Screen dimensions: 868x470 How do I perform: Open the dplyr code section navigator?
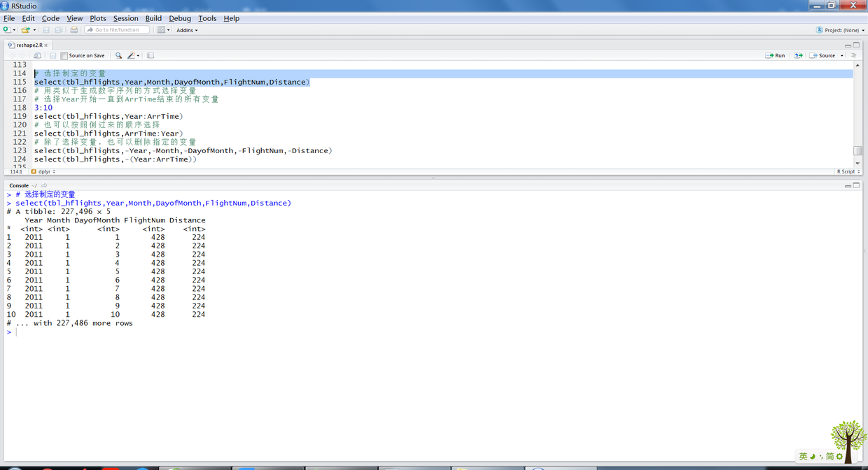click(43, 171)
